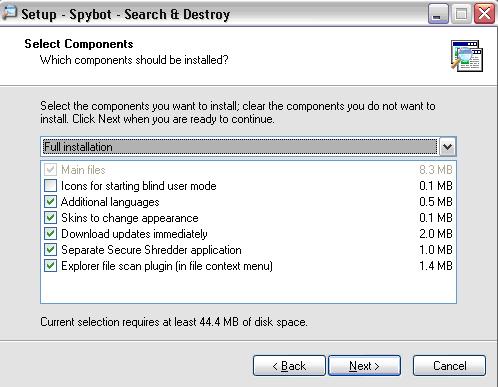Enable Icons for starting blind user mode

point(50,186)
